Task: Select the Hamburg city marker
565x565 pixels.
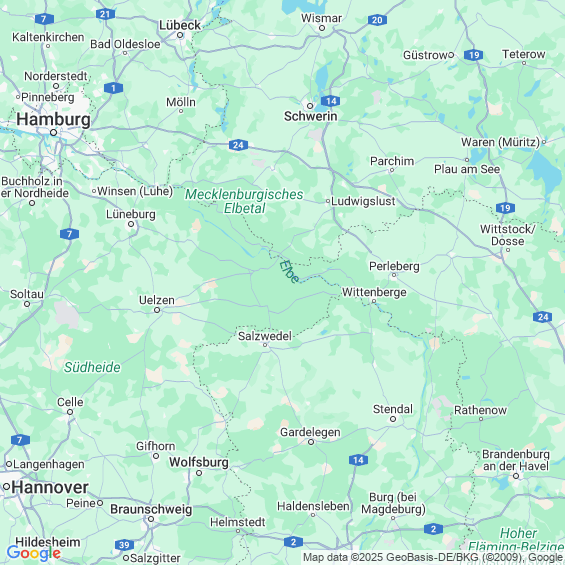Action: (53, 133)
